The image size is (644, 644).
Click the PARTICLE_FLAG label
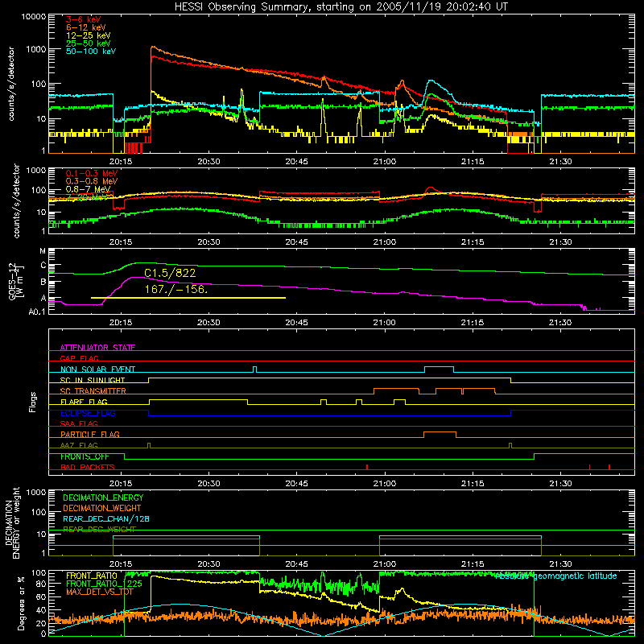pos(90,434)
